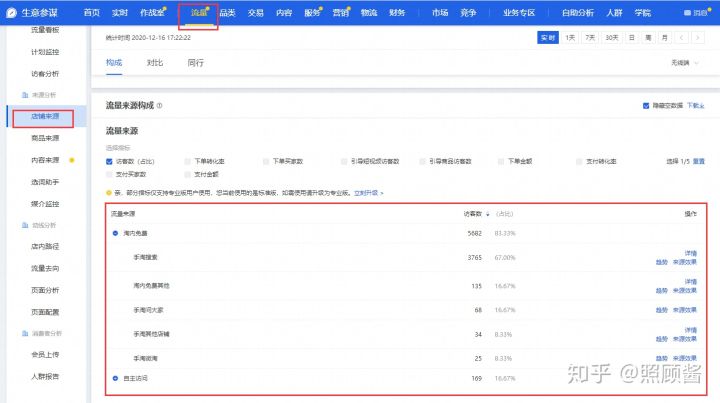Open 商品来源 in sidebar
This screenshot has width=720, height=403.
click(45, 138)
